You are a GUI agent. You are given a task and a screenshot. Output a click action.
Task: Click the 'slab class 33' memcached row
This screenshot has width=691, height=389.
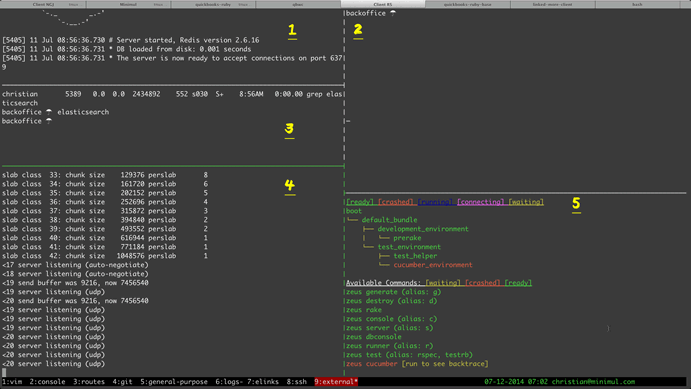click(x=105, y=175)
